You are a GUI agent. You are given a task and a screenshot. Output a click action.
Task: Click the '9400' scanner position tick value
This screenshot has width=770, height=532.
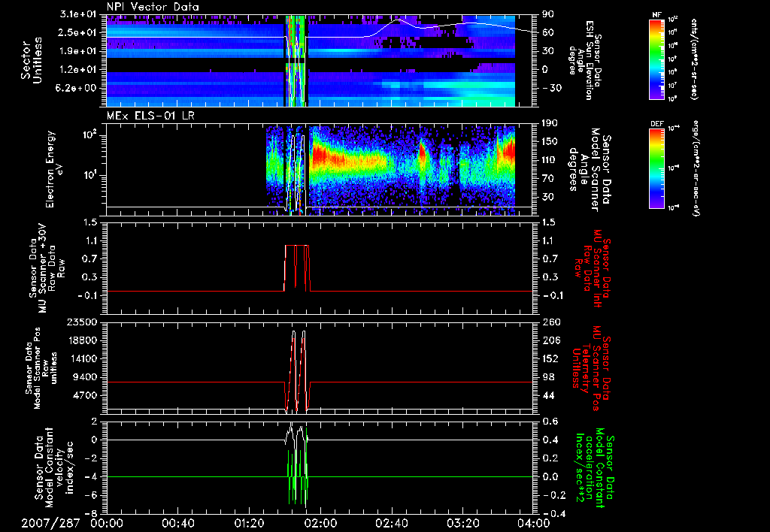tap(84, 377)
